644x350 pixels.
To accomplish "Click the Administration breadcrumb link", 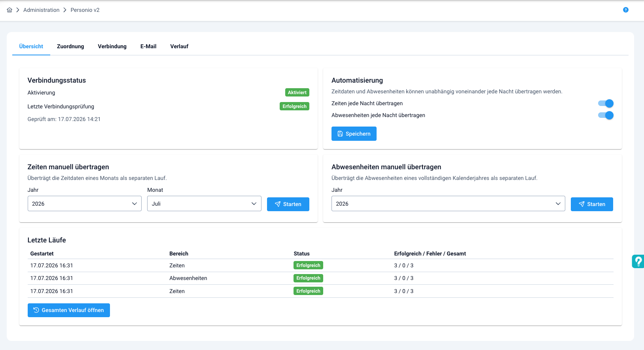I will tap(41, 10).
